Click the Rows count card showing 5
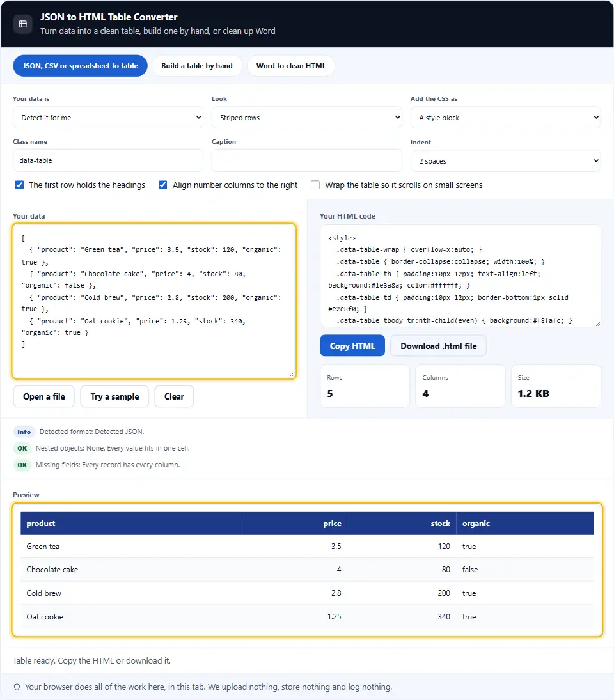The width and height of the screenshot is (614, 700). pos(365,386)
